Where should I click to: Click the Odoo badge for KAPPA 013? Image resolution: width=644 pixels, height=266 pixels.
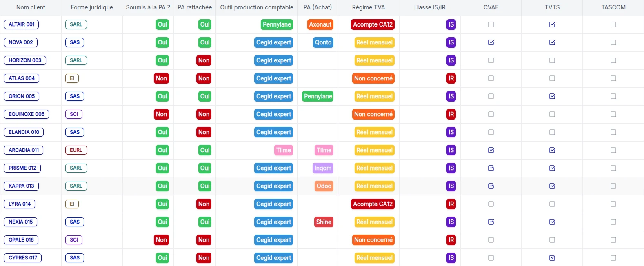[324, 186]
